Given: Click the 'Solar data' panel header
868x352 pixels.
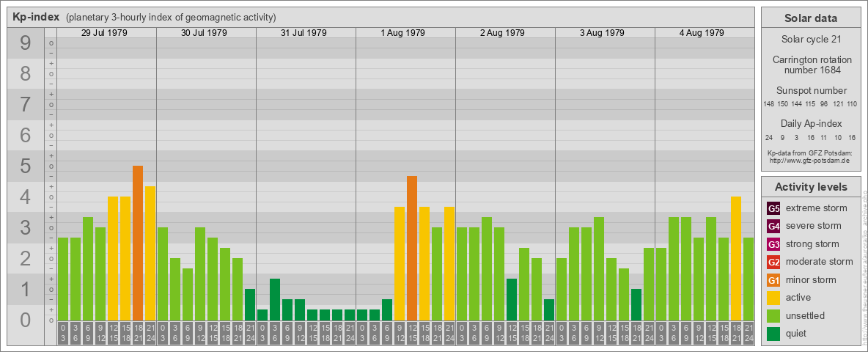Looking at the screenshot, I should (811, 18).
